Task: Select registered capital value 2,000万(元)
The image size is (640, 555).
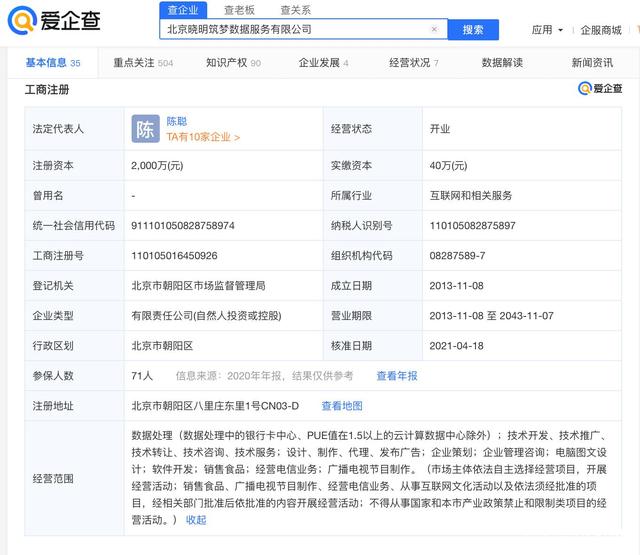Action: [157, 165]
